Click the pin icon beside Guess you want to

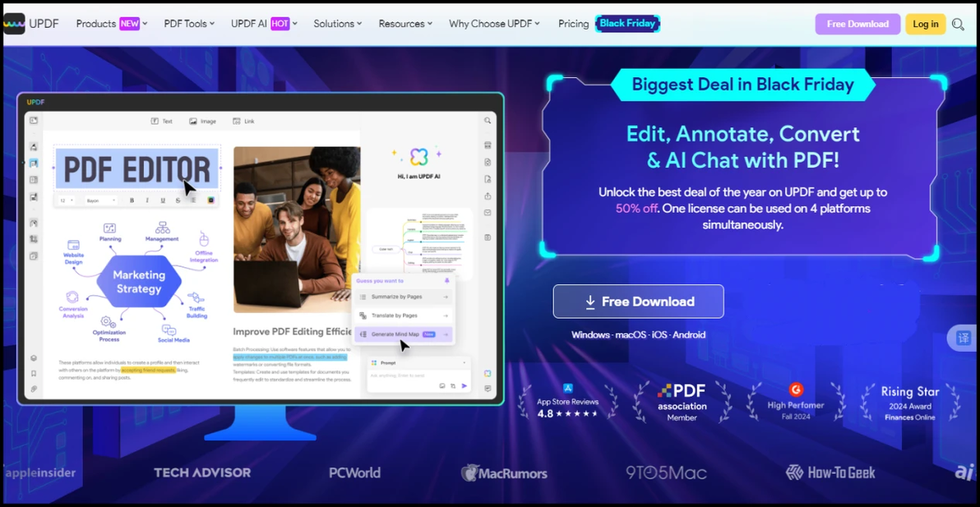click(447, 281)
